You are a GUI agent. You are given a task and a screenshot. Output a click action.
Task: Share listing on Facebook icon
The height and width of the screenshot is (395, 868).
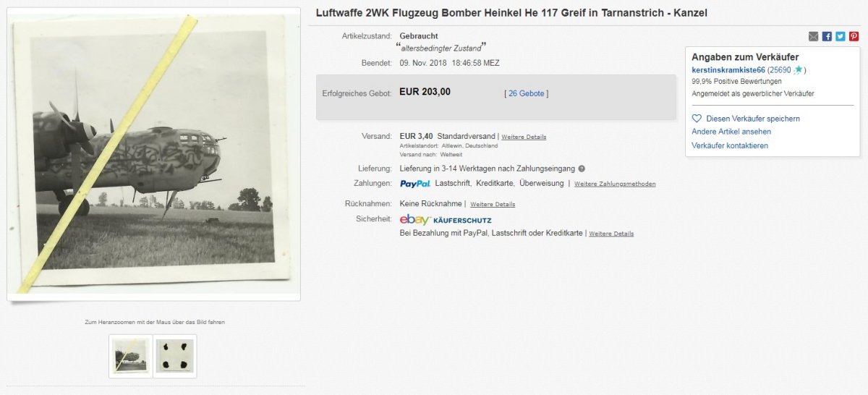tap(827, 36)
